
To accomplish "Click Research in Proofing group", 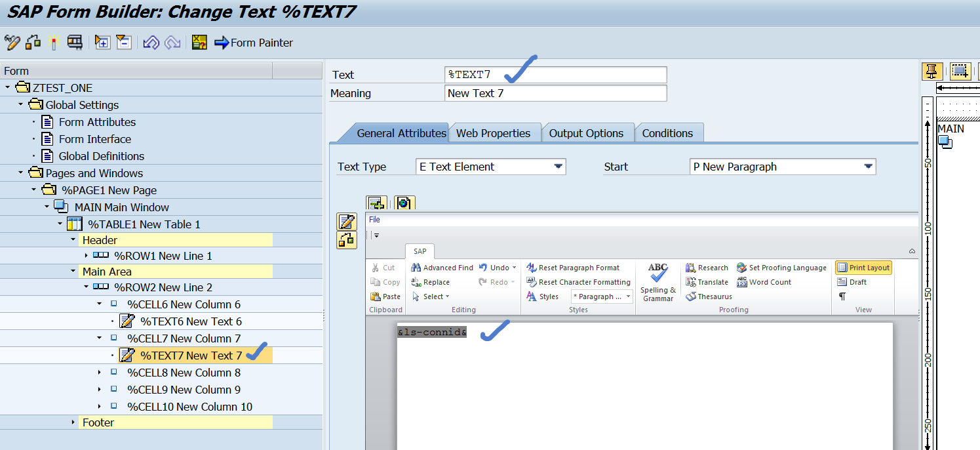I will [x=707, y=268].
